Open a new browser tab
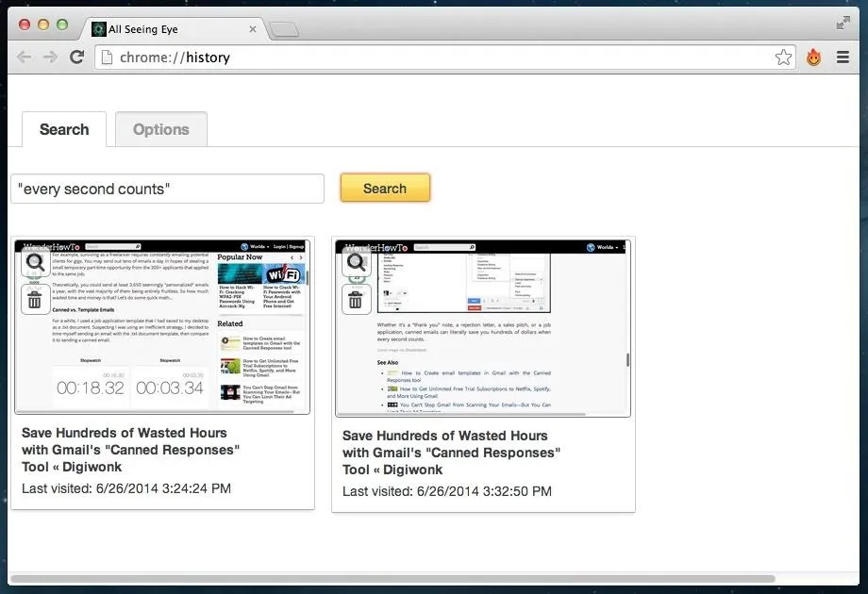 click(x=285, y=29)
